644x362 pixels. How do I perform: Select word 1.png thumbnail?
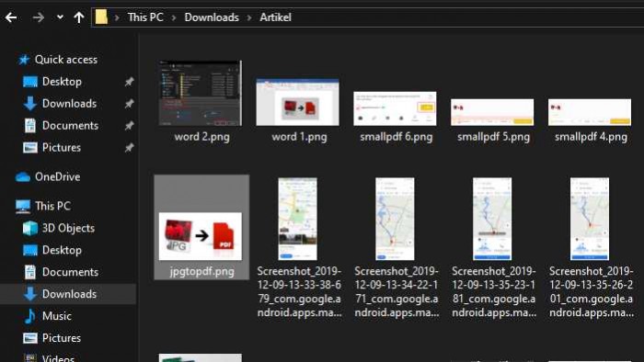298,102
